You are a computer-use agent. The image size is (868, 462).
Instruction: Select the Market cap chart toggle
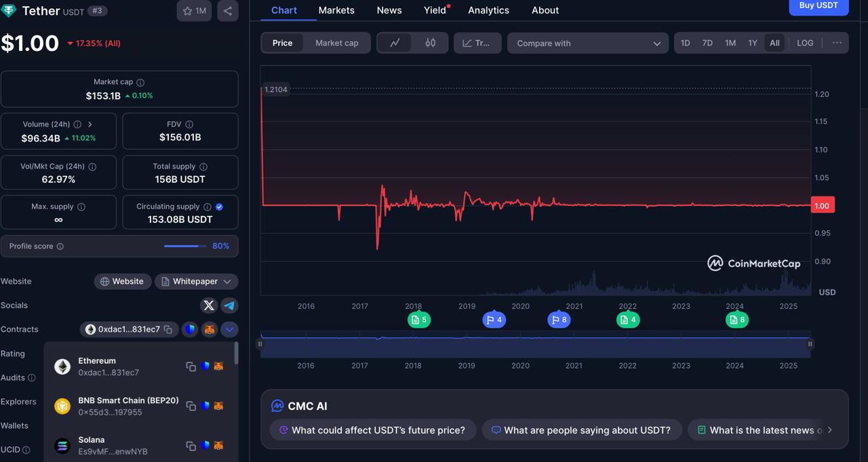pos(337,43)
